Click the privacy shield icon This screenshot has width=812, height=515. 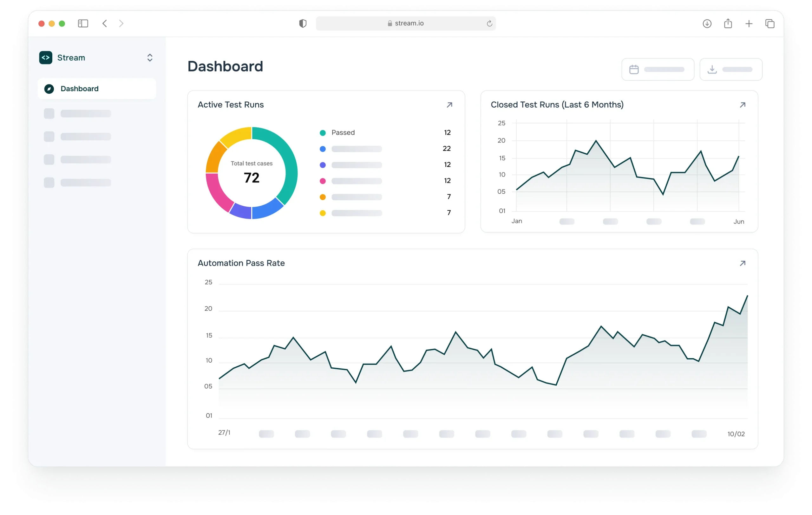(x=303, y=23)
